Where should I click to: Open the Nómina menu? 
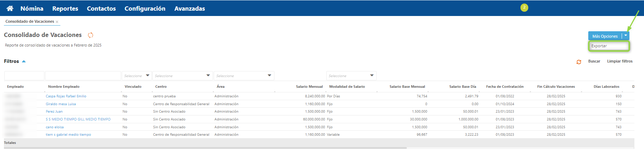[x=32, y=9]
